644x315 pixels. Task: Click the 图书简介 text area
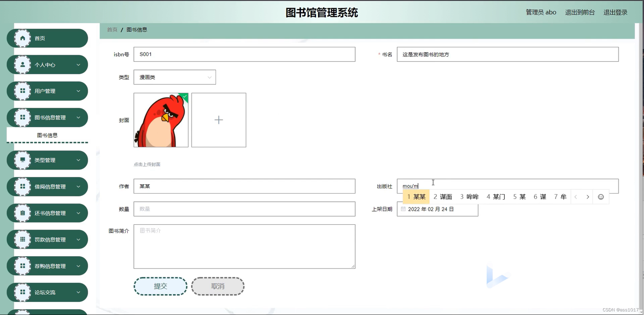tap(244, 247)
